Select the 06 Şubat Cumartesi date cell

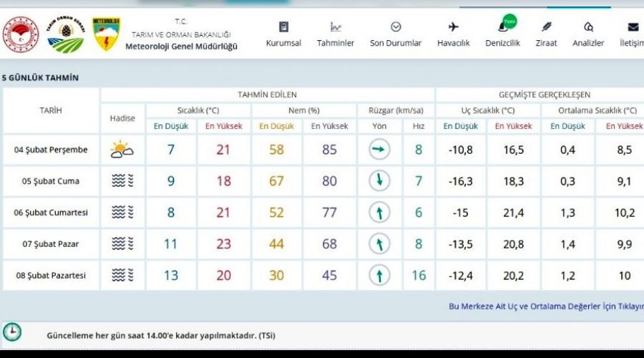[51, 213]
